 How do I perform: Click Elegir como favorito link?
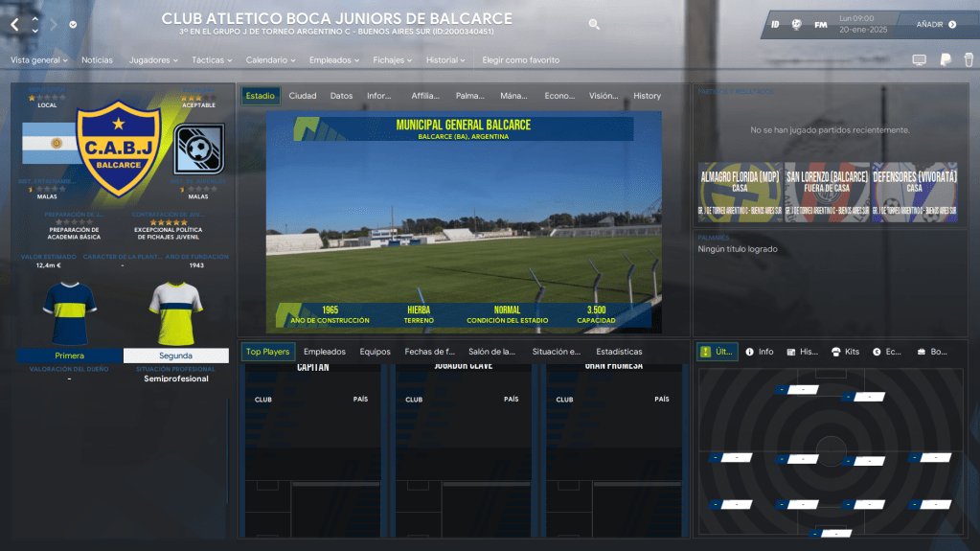tap(520, 60)
